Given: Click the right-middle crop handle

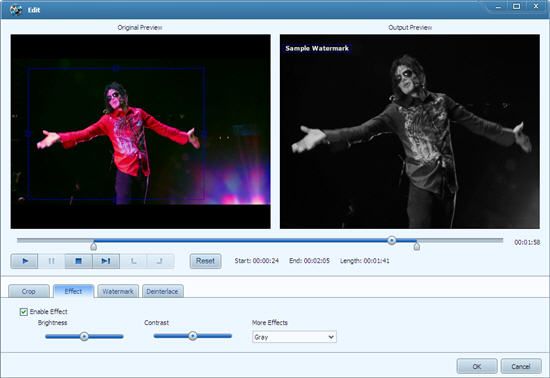Looking at the screenshot, I should 204,133.
